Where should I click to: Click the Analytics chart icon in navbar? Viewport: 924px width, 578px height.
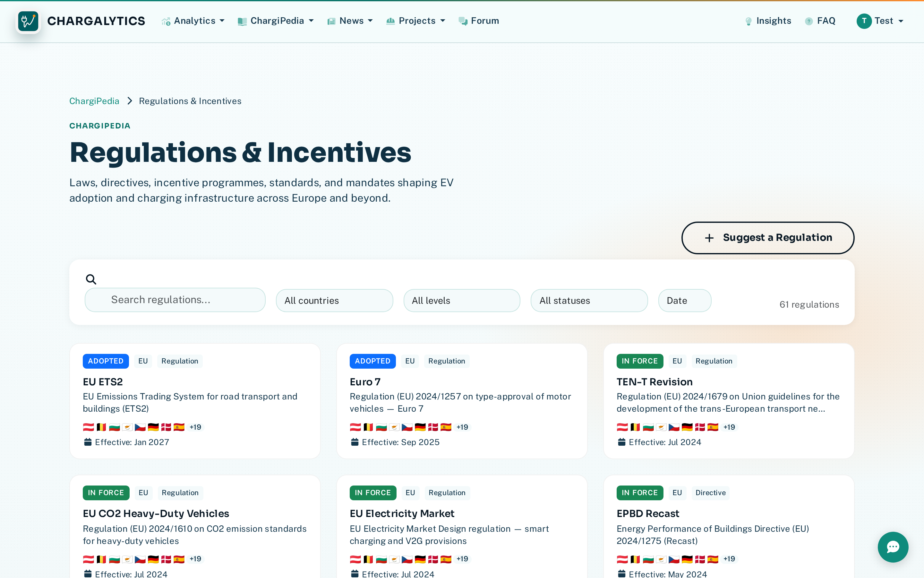click(x=166, y=22)
